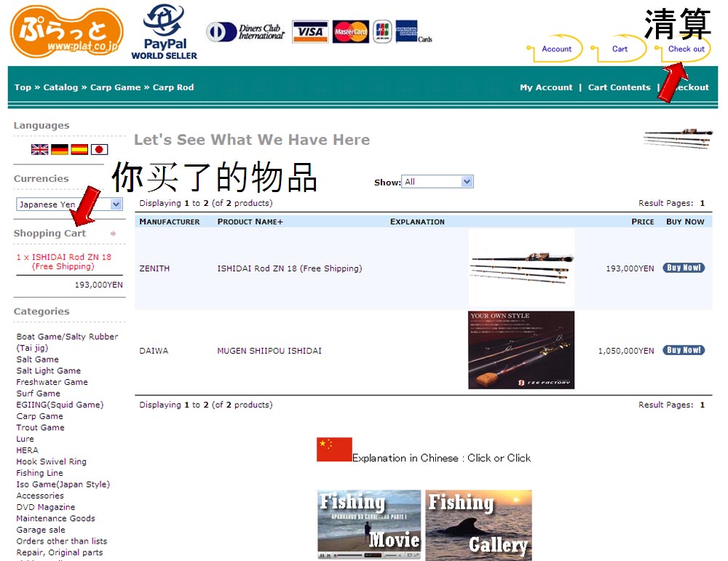Open Lure category
Image resolution: width=728 pixels, height=561 pixels.
pos(25,439)
